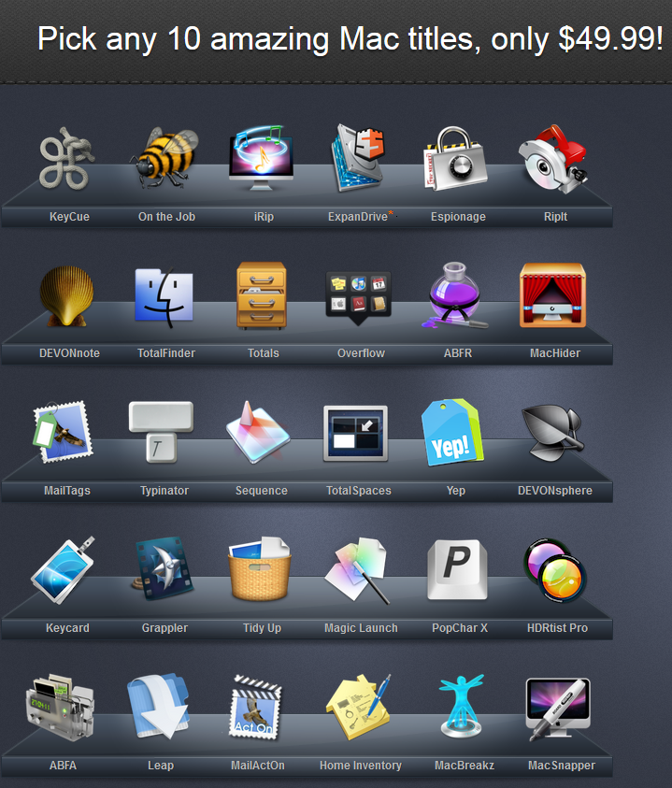Choose the Tidy Up basket icon
The image size is (672, 788).
click(261, 570)
